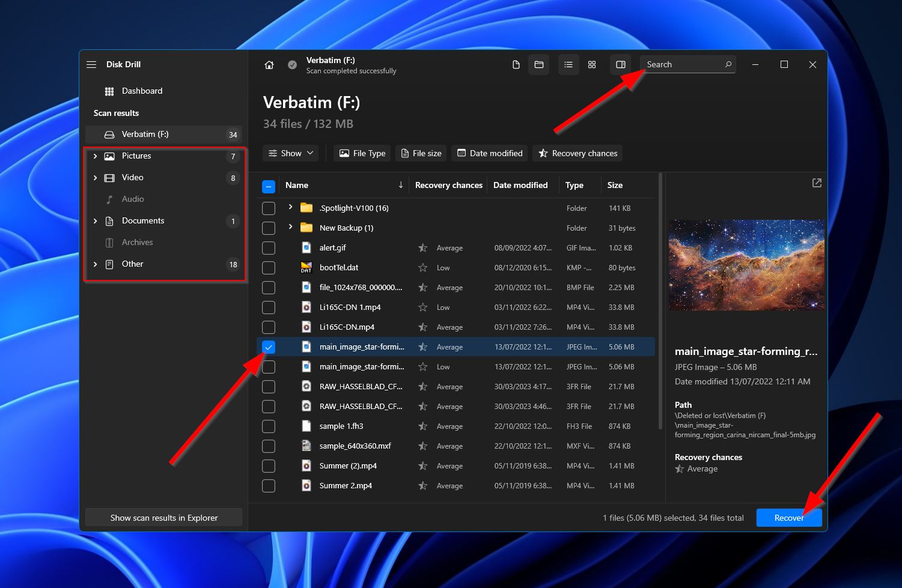Open the File Type filter
Screen dimensions: 902x588
pos(362,153)
